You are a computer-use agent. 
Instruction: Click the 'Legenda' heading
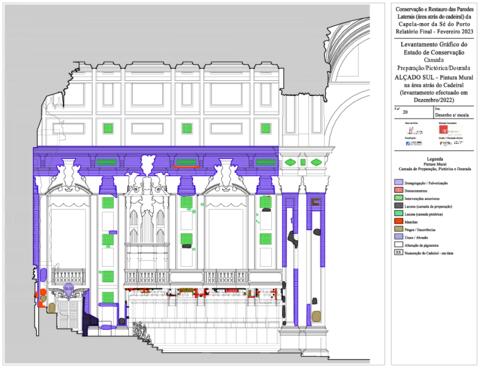pos(435,159)
